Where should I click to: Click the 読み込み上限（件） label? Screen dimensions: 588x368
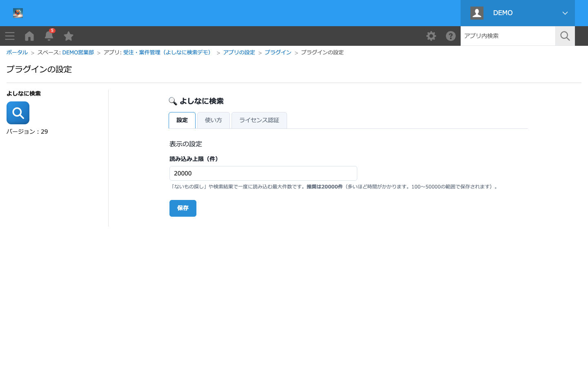click(194, 159)
